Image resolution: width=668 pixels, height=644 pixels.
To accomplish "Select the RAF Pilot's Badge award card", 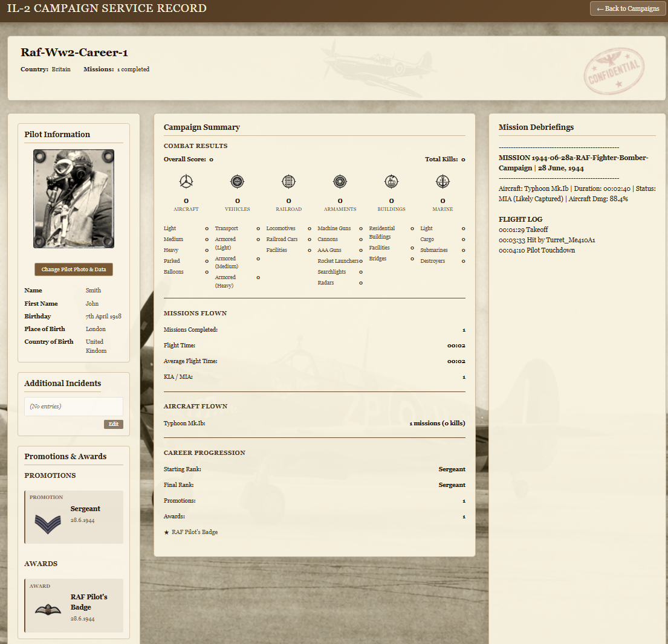I will coord(74,605).
